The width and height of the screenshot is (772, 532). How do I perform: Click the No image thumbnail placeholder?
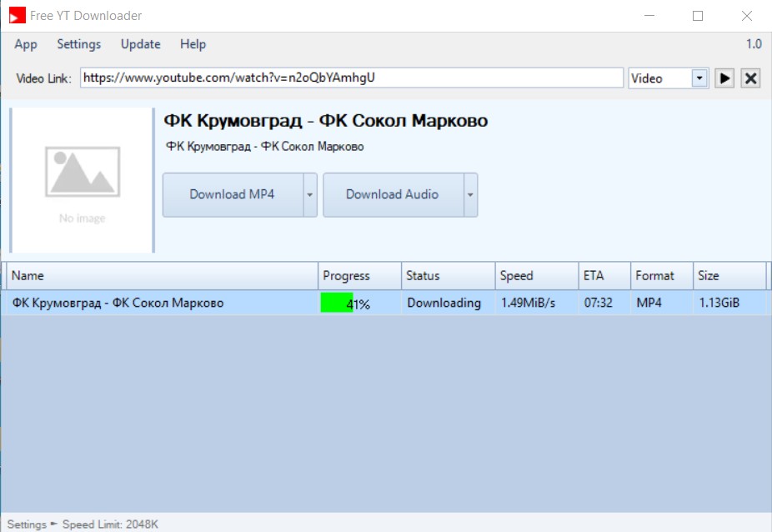click(82, 180)
